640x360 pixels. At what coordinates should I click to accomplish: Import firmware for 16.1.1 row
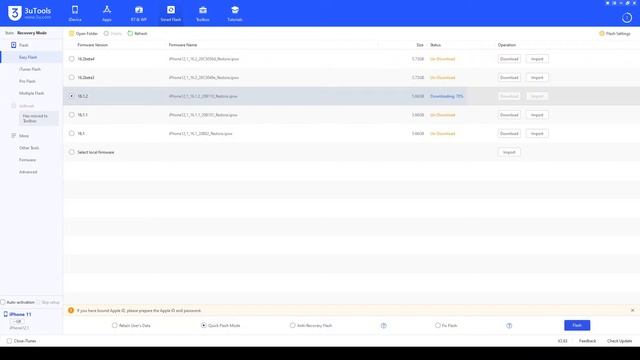coord(537,115)
